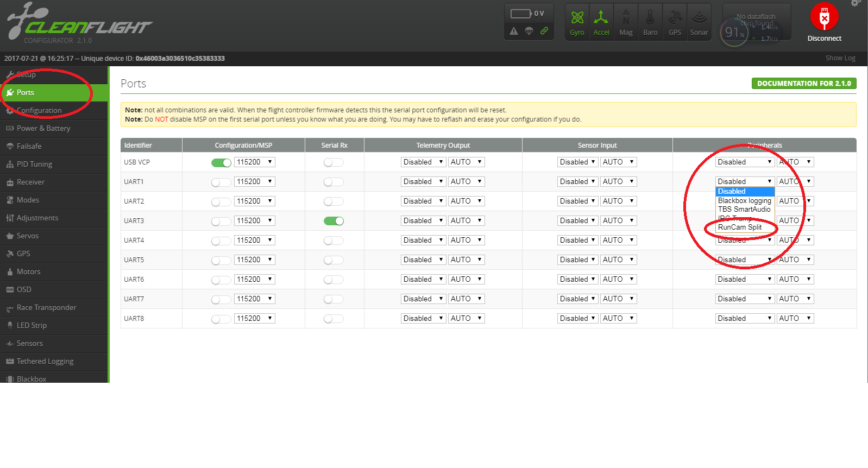
Task: Open the Documentation for 2.1.0 button
Action: (x=803, y=84)
